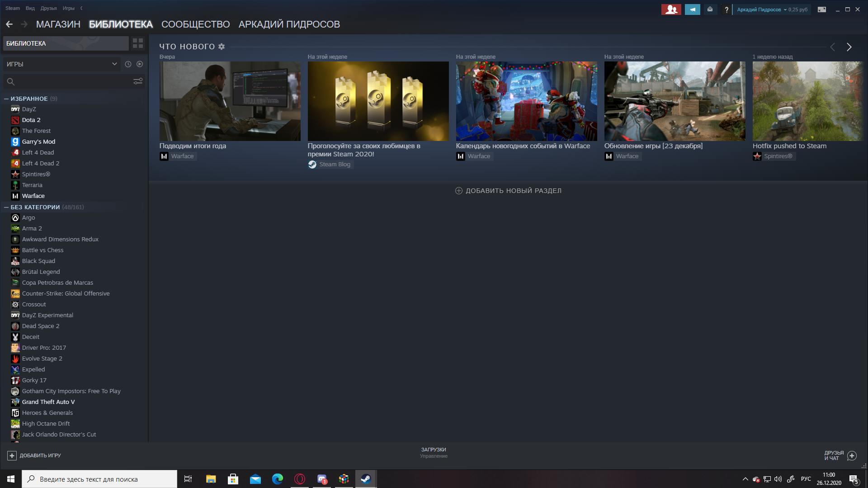This screenshot has height=488, width=868.
Task: Collapse the ИЗБРАННОЕ category
Action: coord(6,99)
